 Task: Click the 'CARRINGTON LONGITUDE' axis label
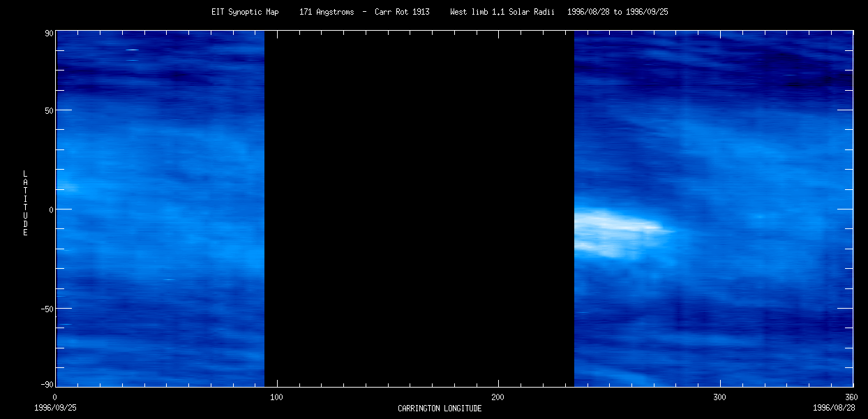pyautogui.click(x=440, y=409)
